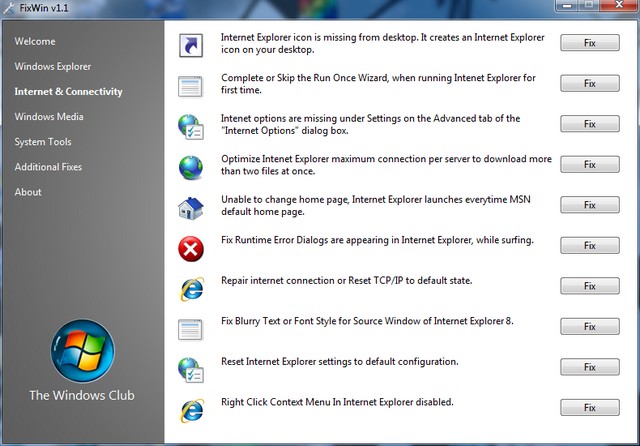Fix the missing Internet Explorer desktop icon
This screenshot has width=640, height=446.
tap(590, 43)
